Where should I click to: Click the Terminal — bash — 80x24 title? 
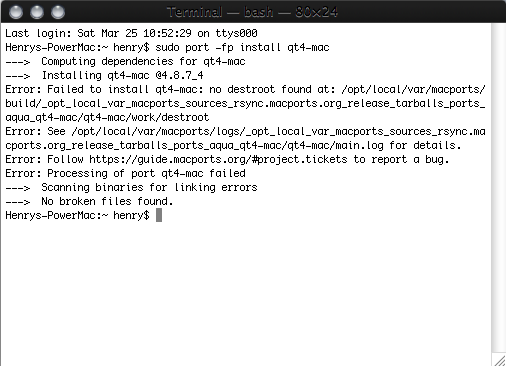[x=252, y=12]
